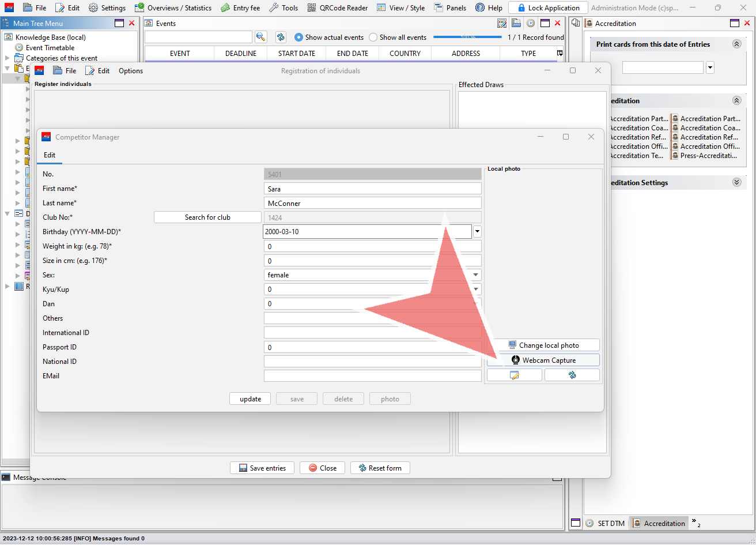Expand the Accreditation Settings section
756x545 pixels.
coord(736,182)
